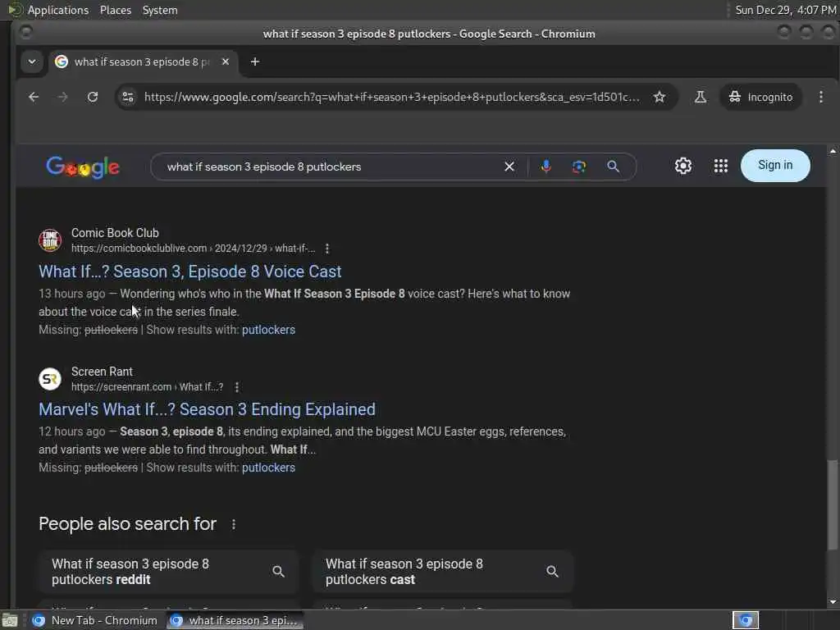The height and width of the screenshot is (630, 840).
Task: Click the scrollbar down arrow
Action: point(833,601)
